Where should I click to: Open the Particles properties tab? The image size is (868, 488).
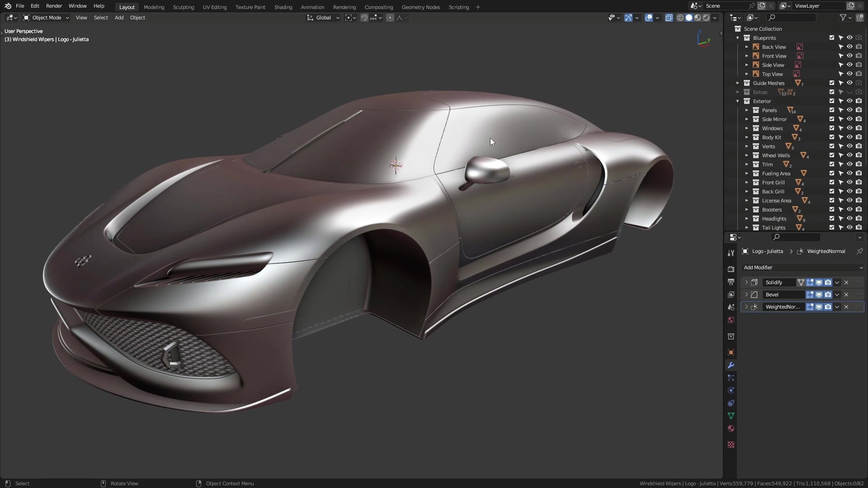pyautogui.click(x=731, y=378)
